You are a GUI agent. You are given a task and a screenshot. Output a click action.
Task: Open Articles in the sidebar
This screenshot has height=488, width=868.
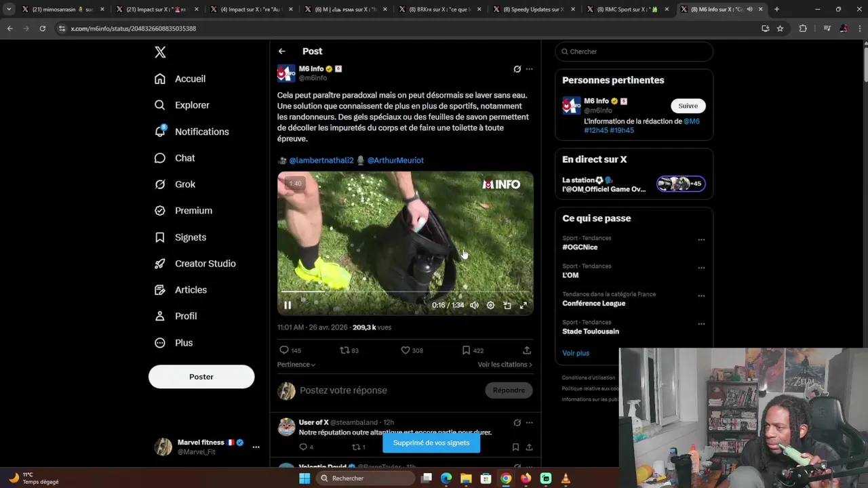pos(180,290)
